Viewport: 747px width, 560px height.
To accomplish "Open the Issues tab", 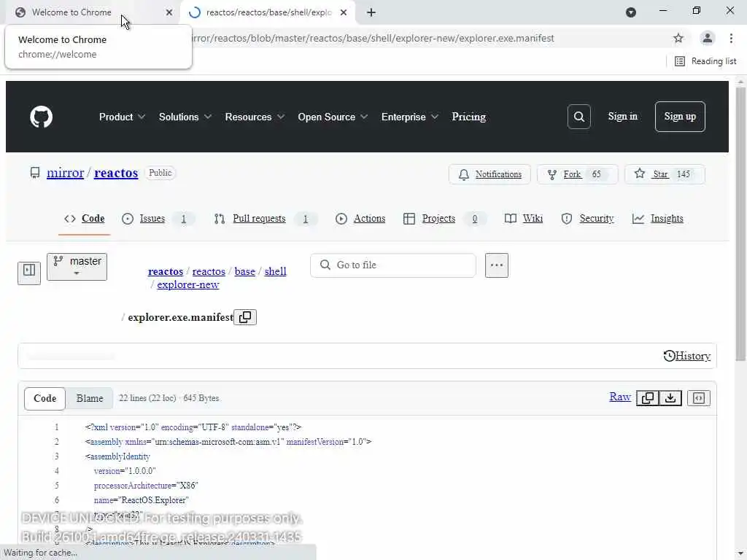I will (x=158, y=219).
